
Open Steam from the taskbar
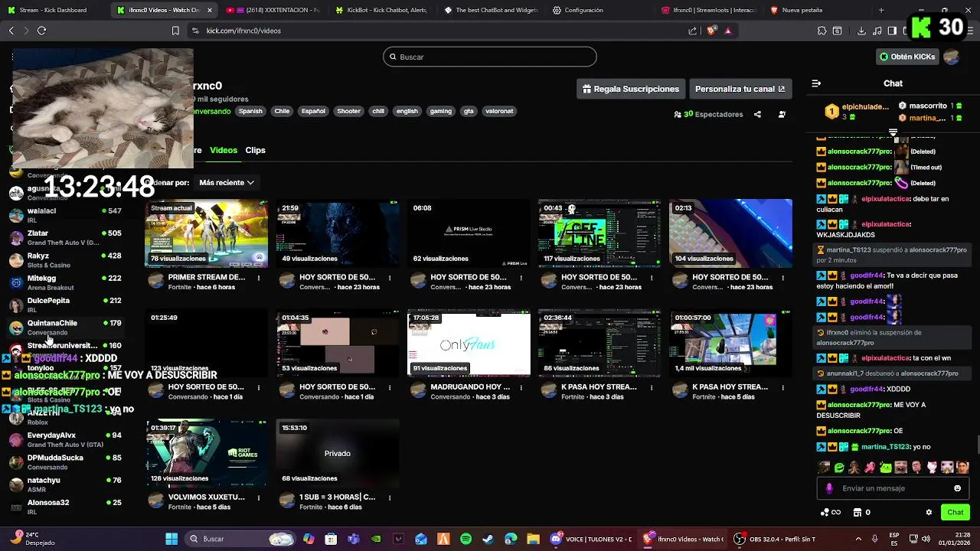[488, 539]
